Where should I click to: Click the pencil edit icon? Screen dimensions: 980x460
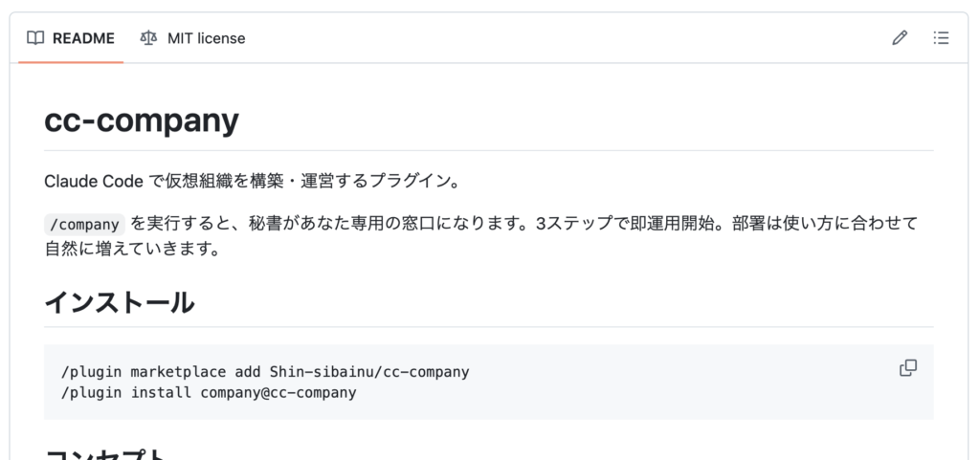pos(899,38)
